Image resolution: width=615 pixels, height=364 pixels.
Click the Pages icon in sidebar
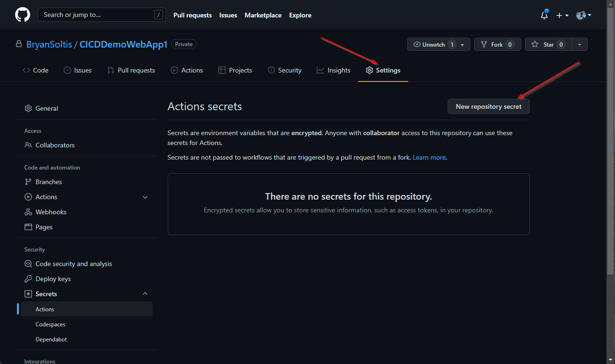28,227
